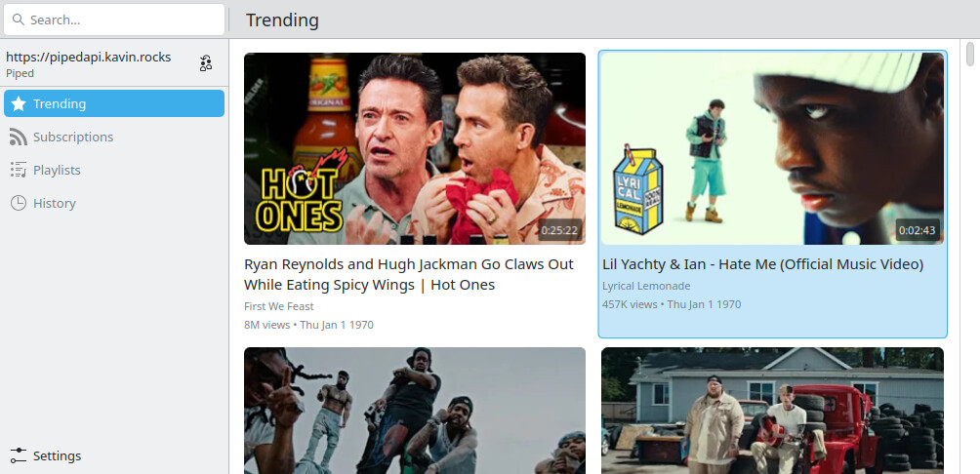This screenshot has width=980, height=474.
Task: Open the Lil Yachty Hate Me thumbnail
Action: click(772, 148)
